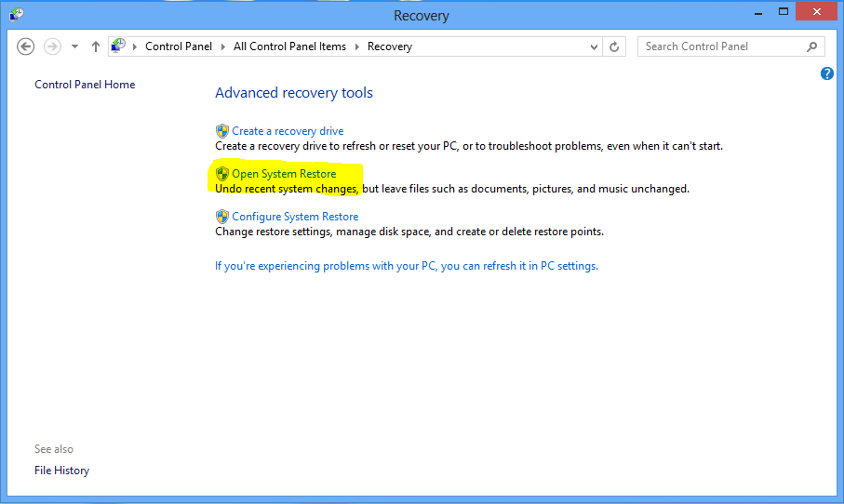Image resolution: width=844 pixels, height=504 pixels.
Task: Go back using the Back arrow button
Action: (x=25, y=46)
